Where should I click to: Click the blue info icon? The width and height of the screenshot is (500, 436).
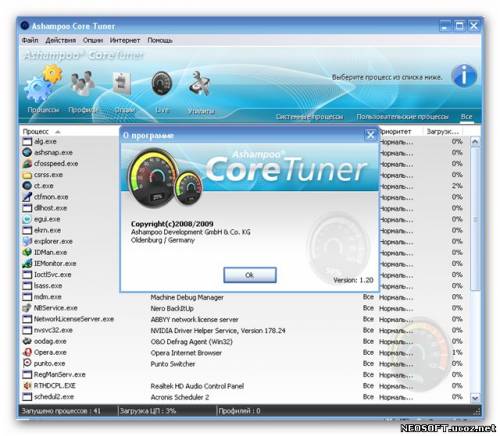point(464,76)
